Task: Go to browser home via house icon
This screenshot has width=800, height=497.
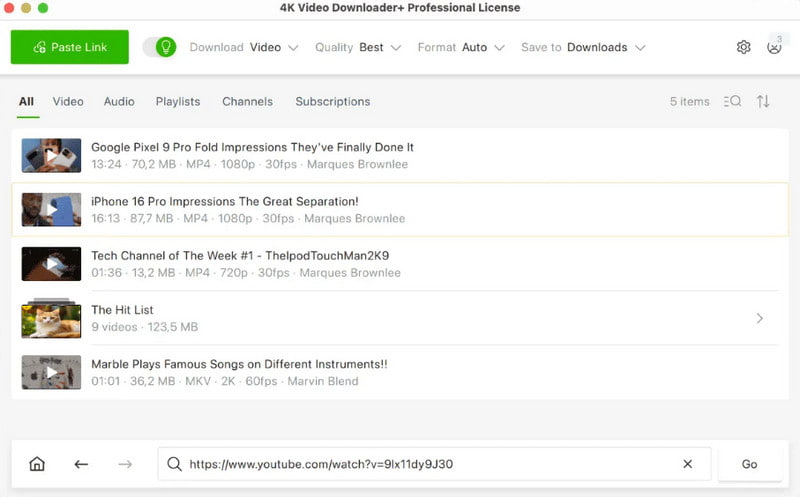Action: click(37, 464)
